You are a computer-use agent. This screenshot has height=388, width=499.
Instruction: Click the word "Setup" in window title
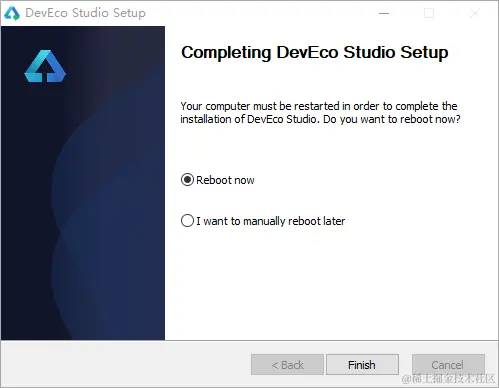tap(129, 13)
